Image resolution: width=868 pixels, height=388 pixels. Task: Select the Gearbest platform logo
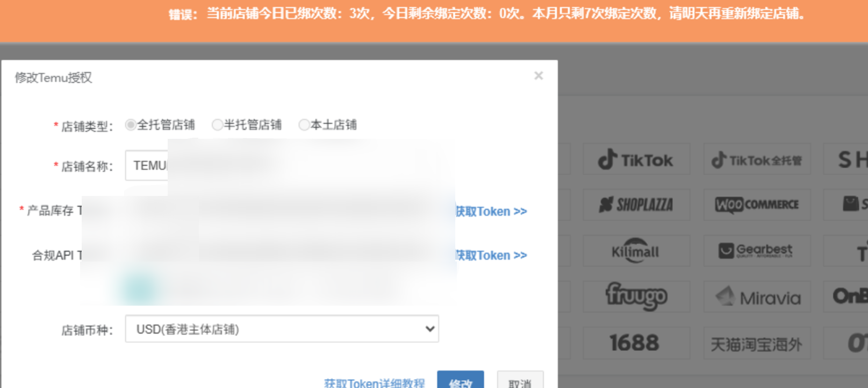[x=756, y=251]
